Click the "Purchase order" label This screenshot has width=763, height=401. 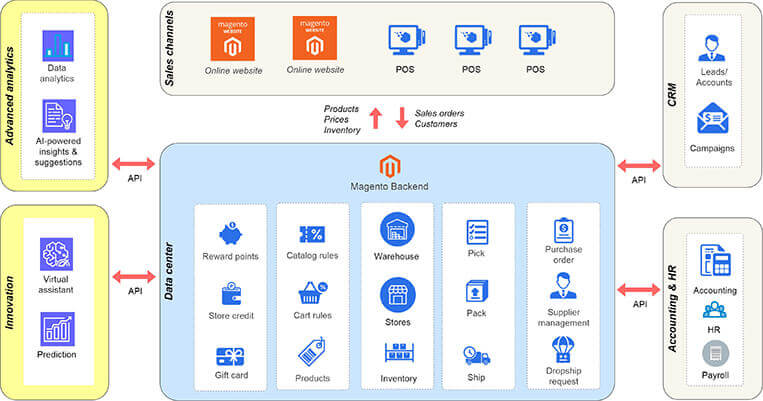pos(563,255)
